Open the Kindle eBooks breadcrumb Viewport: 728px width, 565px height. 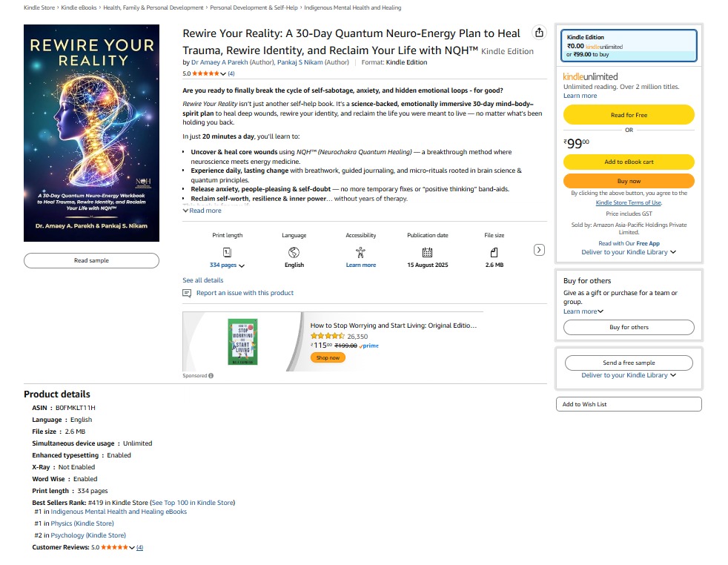78,7
